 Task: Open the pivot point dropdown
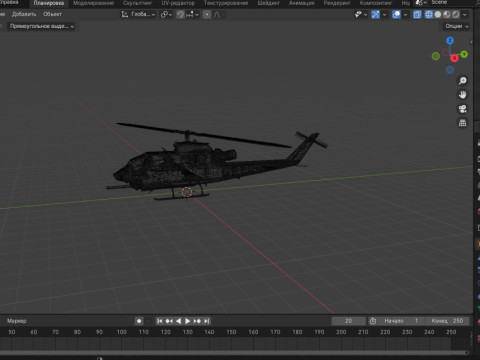(x=166, y=15)
